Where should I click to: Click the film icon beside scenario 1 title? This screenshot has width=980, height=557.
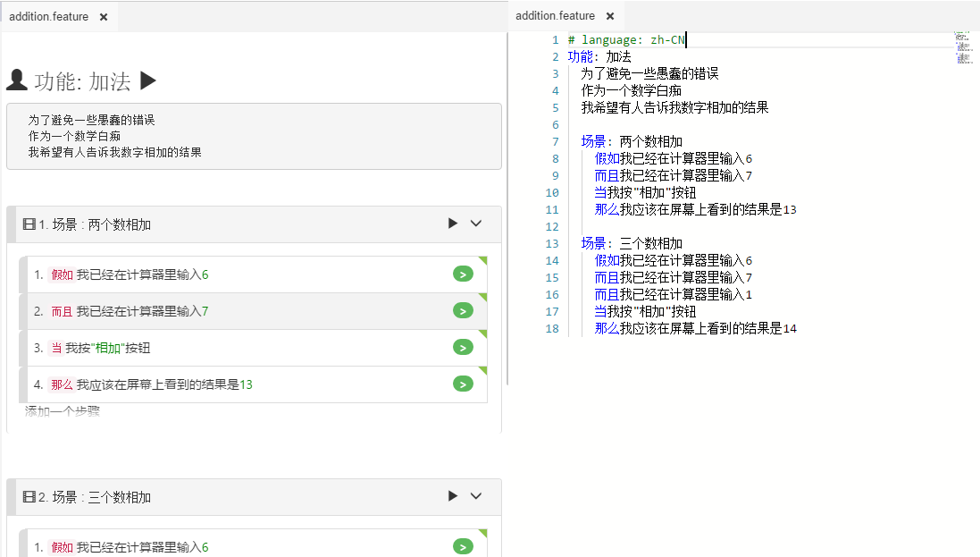point(29,224)
